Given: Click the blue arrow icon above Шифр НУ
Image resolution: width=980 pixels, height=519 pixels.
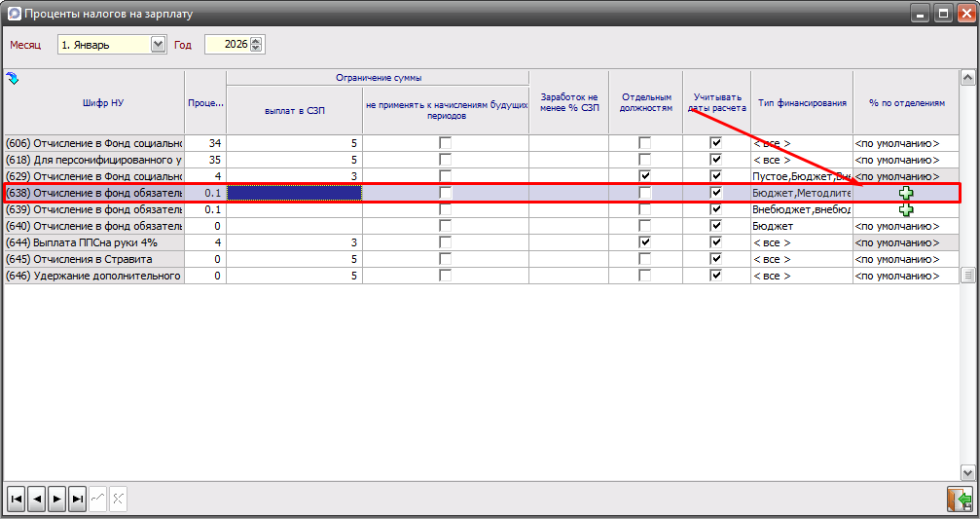Looking at the screenshot, I should 12,78.
